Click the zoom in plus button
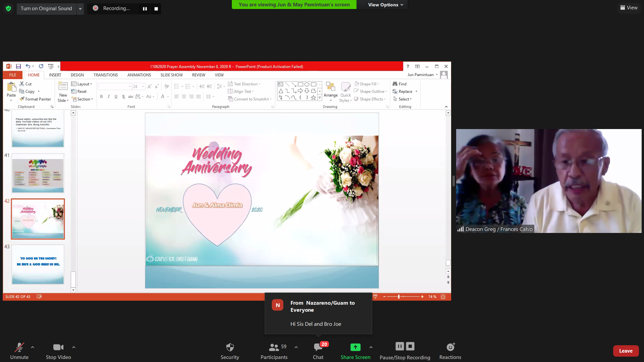 click(422, 297)
